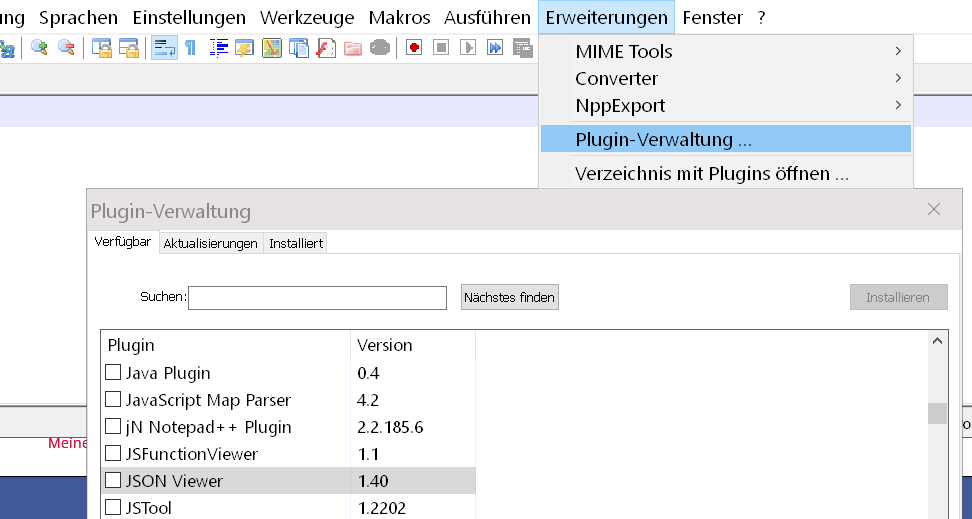
Task: Switch to the Aktualisierungen tab
Action: click(211, 244)
